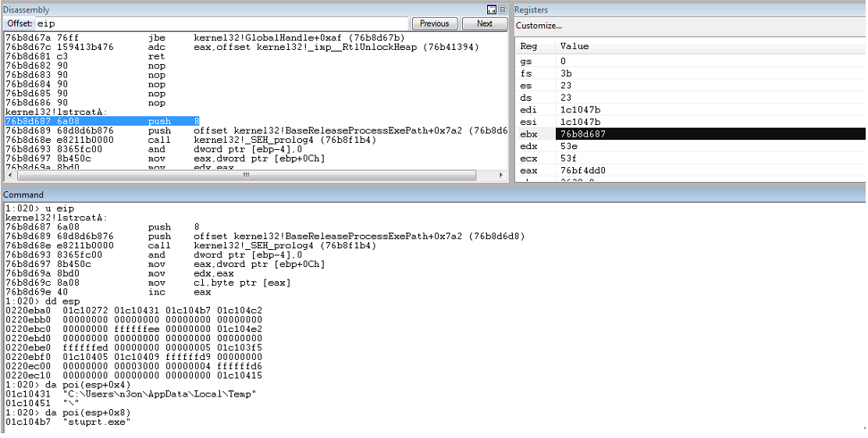Click the es register row name
The image size is (868, 438).
pyautogui.click(x=525, y=85)
